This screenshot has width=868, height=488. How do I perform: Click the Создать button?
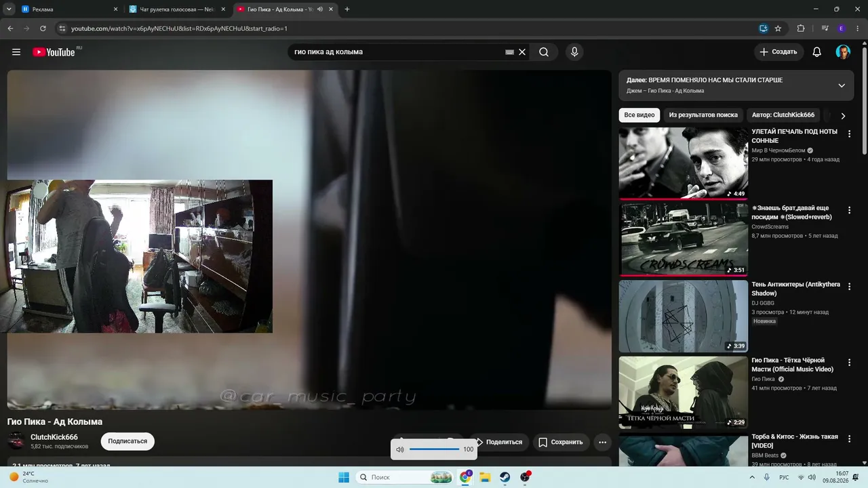click(778, 52)
